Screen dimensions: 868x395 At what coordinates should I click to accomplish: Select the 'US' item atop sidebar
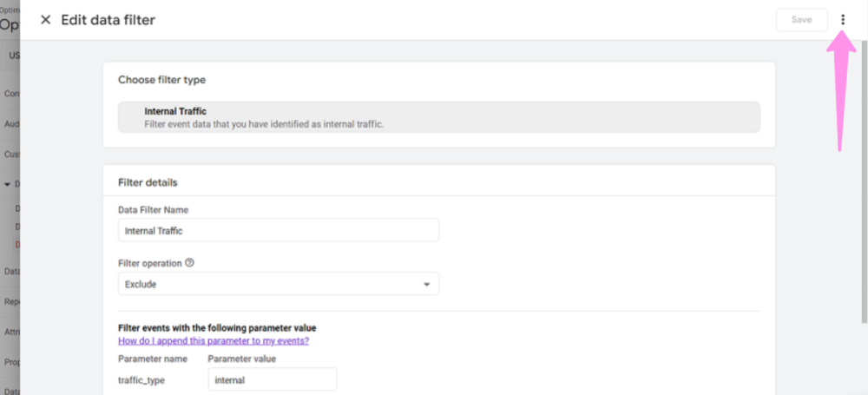click(x=14, y=56)
